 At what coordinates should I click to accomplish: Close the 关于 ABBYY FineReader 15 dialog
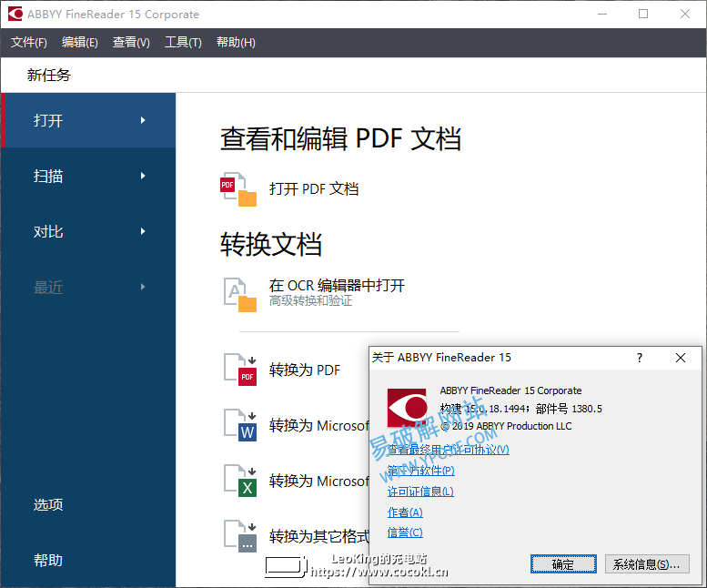coord(681,358)
